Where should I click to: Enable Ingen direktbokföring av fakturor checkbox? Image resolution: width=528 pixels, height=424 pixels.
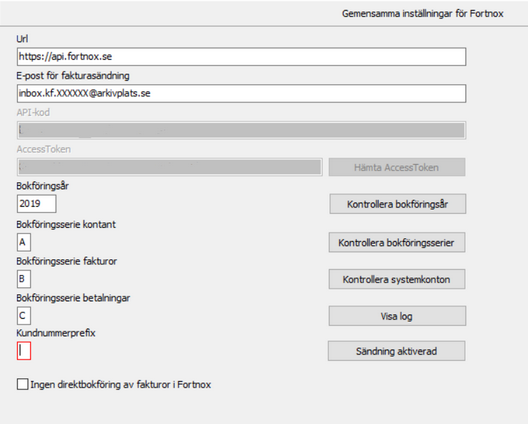point(23,384)
